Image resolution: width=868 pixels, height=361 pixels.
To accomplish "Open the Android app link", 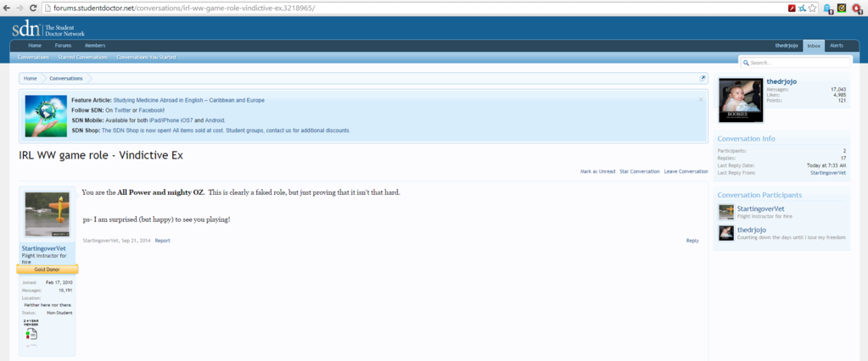I will pyautogui.click(x=215, y=120).
